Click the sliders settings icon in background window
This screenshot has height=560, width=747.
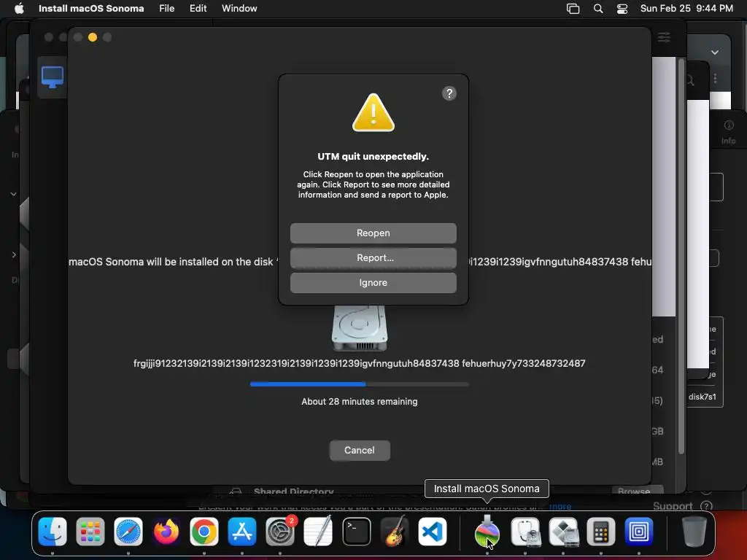click(x=664, y=37)
